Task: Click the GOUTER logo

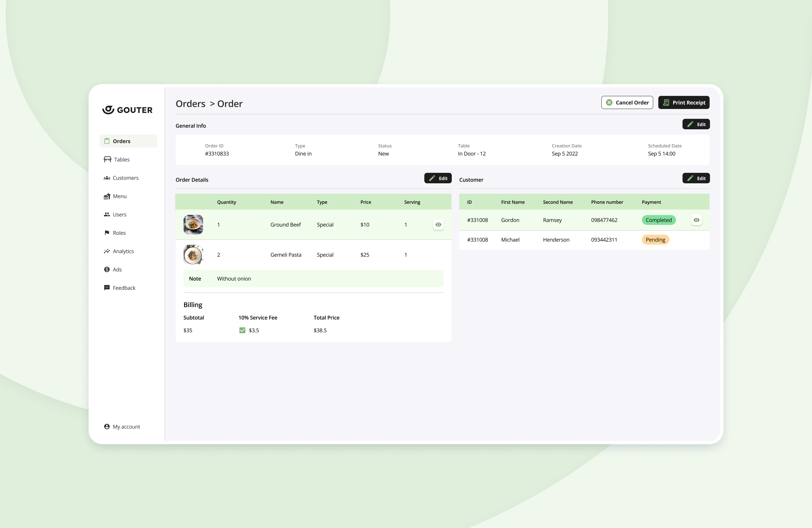Action: (127, 109)
